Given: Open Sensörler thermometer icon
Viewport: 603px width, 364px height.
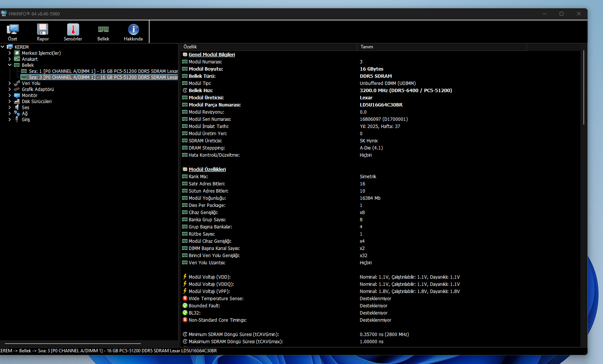Looking at the screenshot, I should coord(73,29).
